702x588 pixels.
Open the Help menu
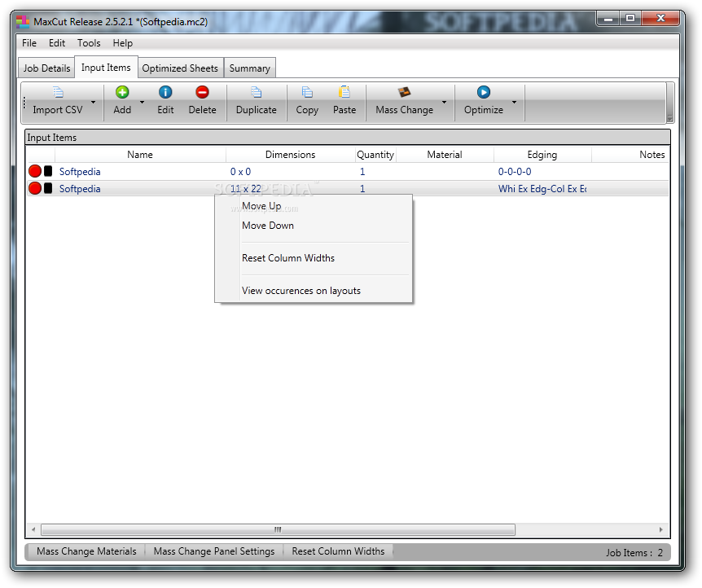(123, 43)
